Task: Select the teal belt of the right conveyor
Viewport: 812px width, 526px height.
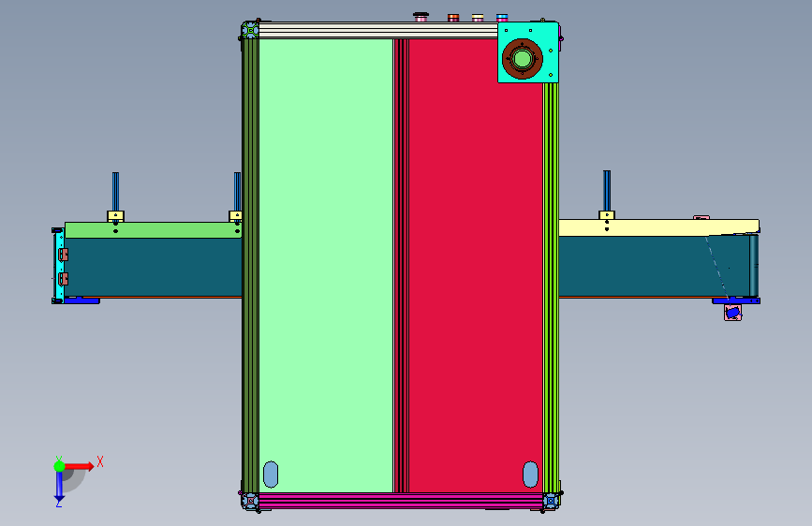Action: pyautogui.click(x=654, y=266)
